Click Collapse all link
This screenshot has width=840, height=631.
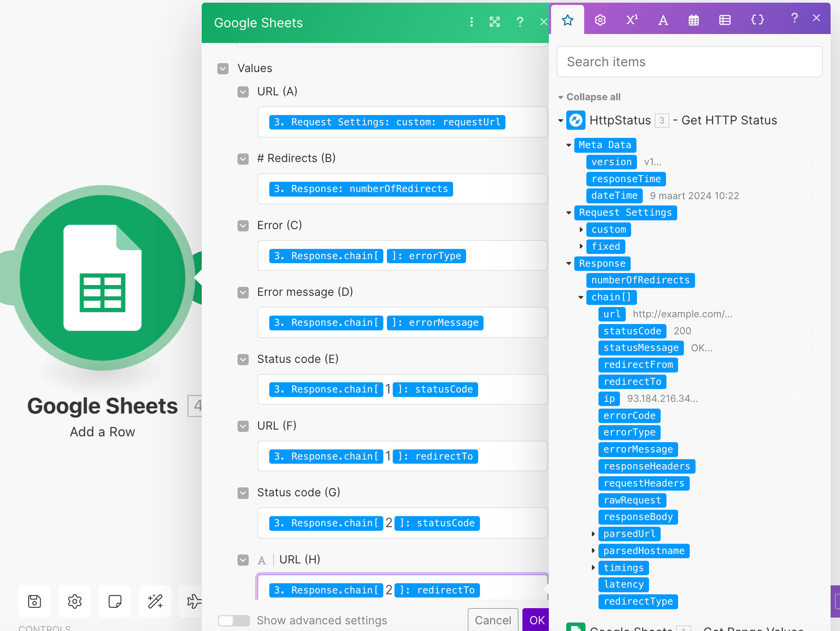coord(593,97)
